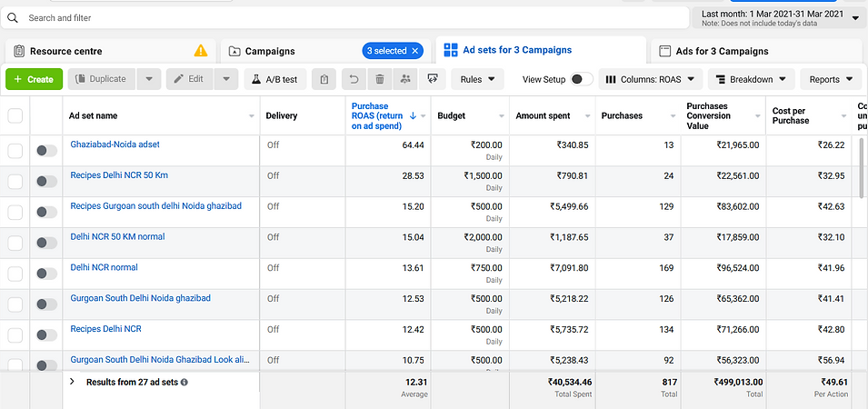Tick the select-all checkbox in header
Viewport: 868px width, 409px height.
click(15, 115)
